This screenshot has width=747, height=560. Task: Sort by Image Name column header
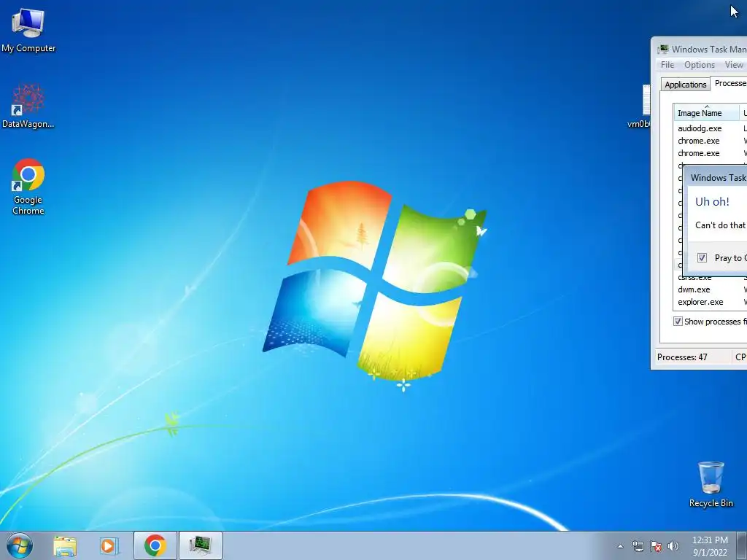pyautogui.click(x=706, y=113)
